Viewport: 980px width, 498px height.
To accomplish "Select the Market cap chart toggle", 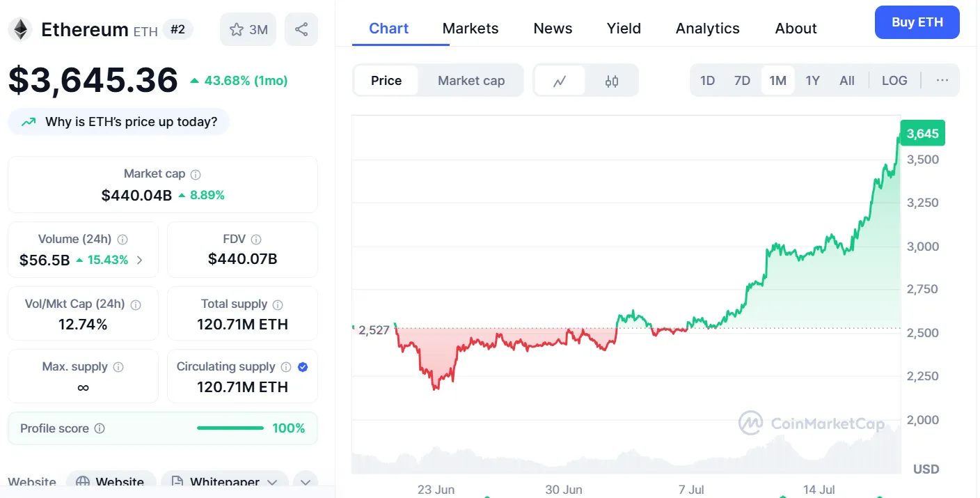I will point(471,81).
